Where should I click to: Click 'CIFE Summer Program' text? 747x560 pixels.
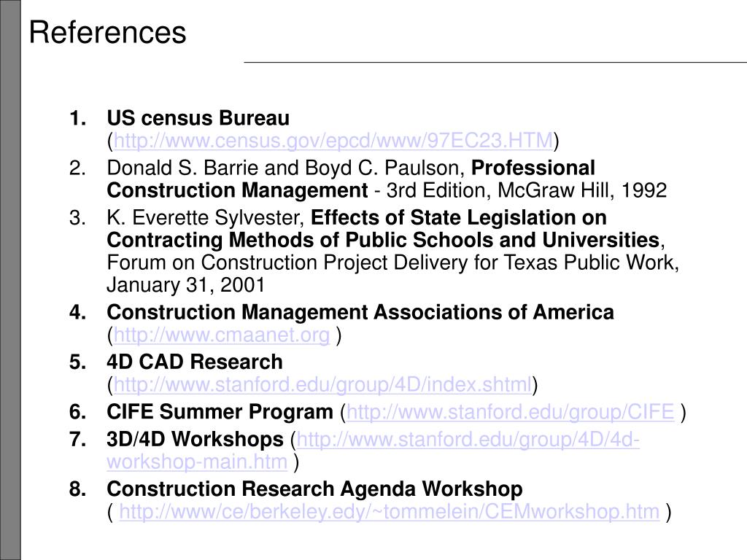tap(220, 412)
